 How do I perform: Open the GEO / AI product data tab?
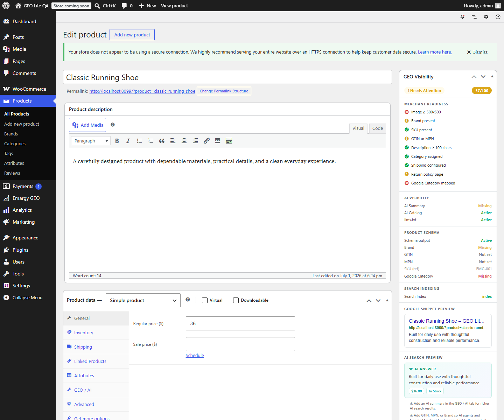coord(96,390)
